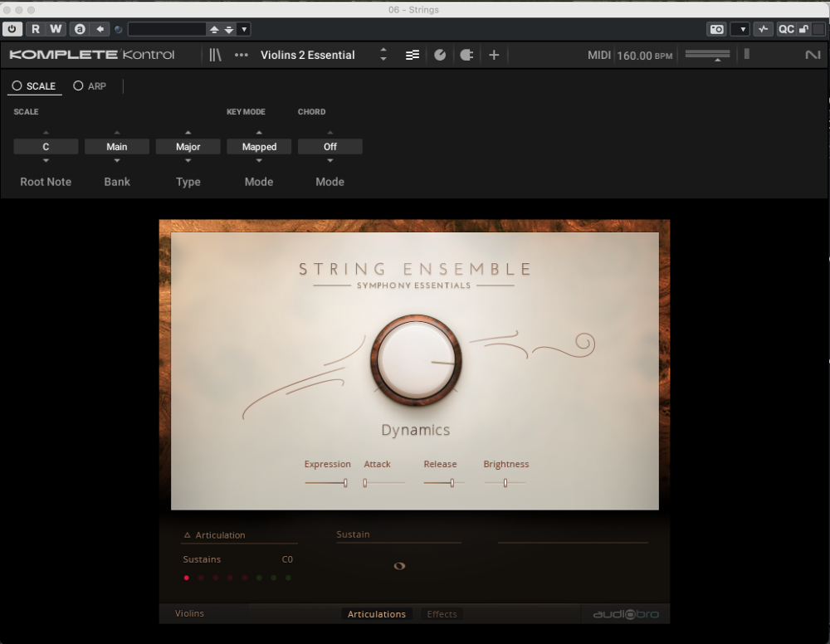The width and height of the screenshot is (830, 644).
Task: Open the Bank Main selector
Action: (117, 147)
